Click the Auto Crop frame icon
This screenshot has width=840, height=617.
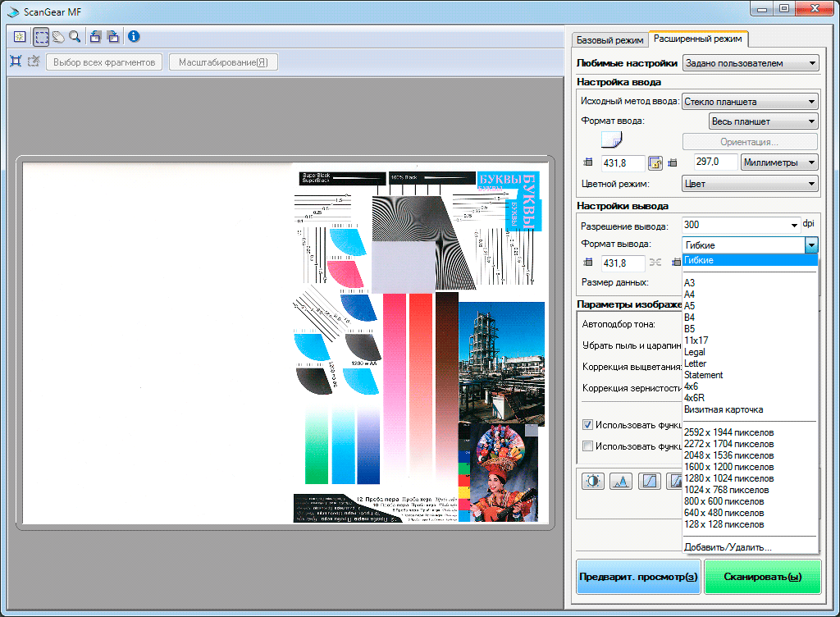point(16,62)
